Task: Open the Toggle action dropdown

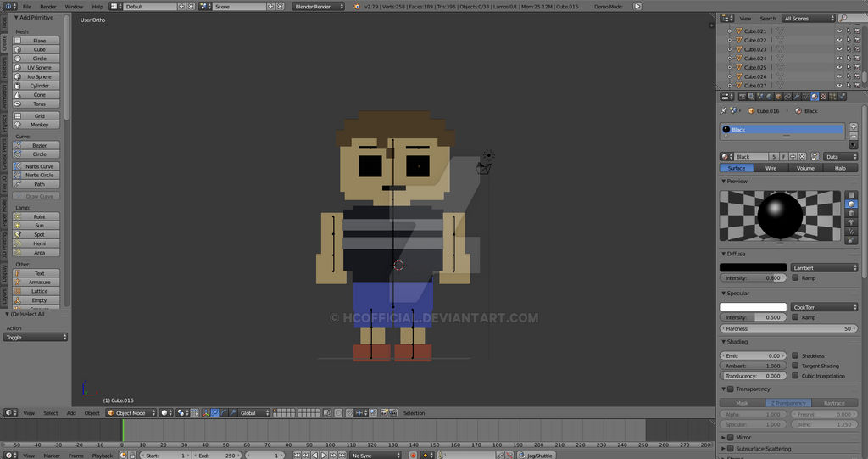Action: (x=36, y=337)
